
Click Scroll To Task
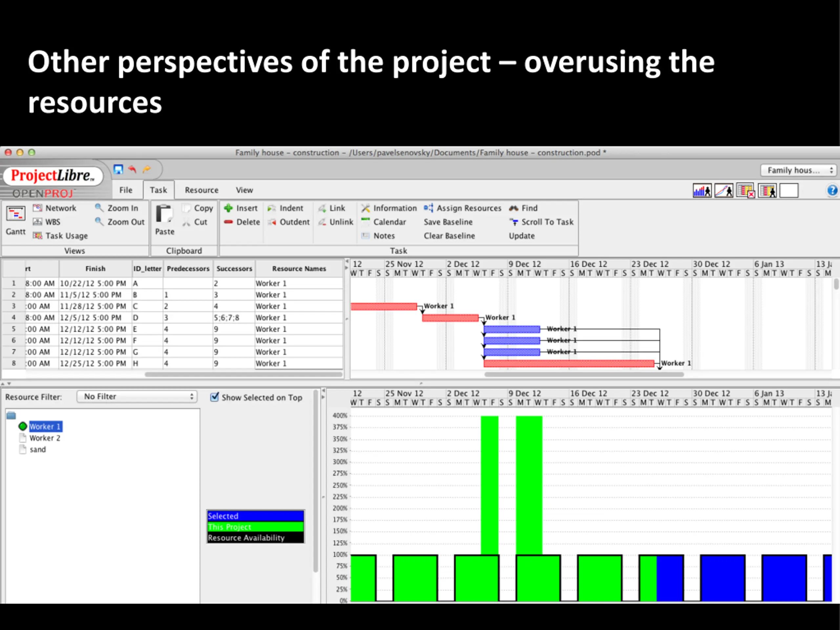[541, 222]
